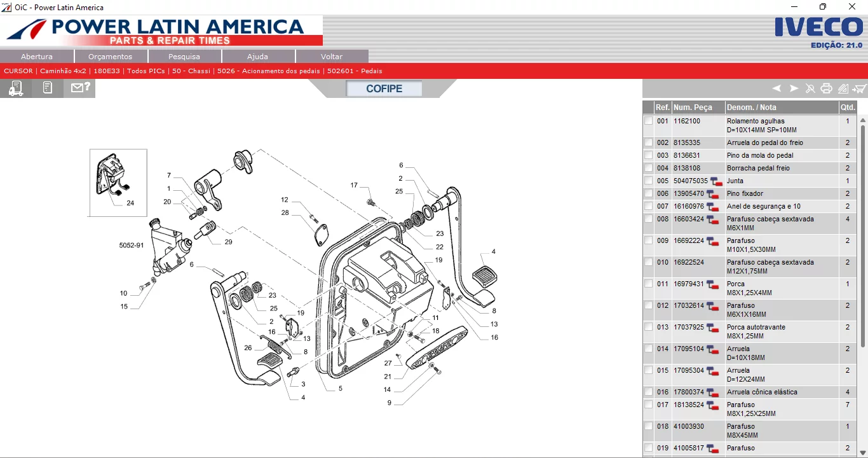The image size is (868, 458).
Task: Select the previous figure arrow icon
Action: tap(776, 88)
